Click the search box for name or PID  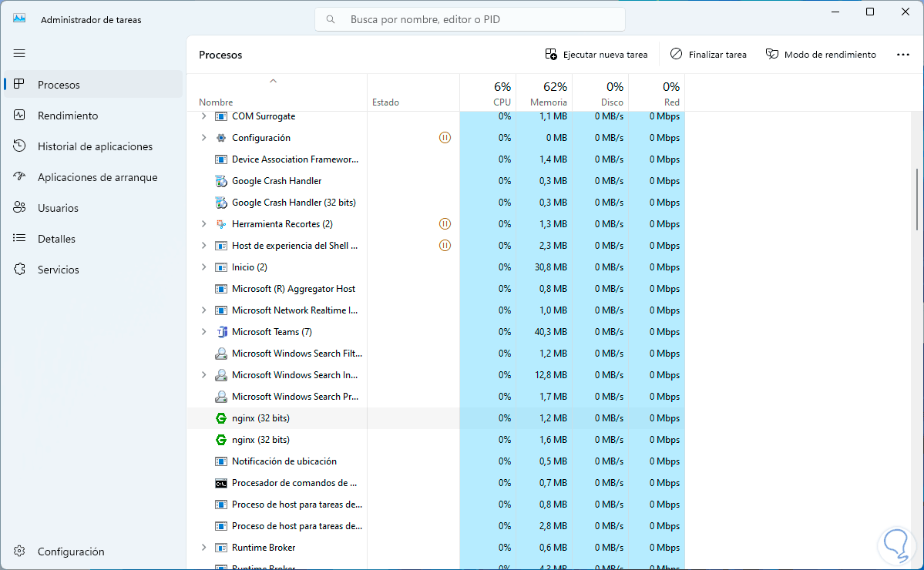pyautogui.click(x=470, y=19)
